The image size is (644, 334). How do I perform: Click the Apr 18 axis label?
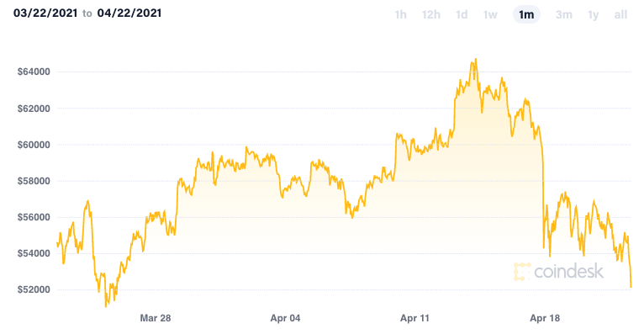point(545,318)
